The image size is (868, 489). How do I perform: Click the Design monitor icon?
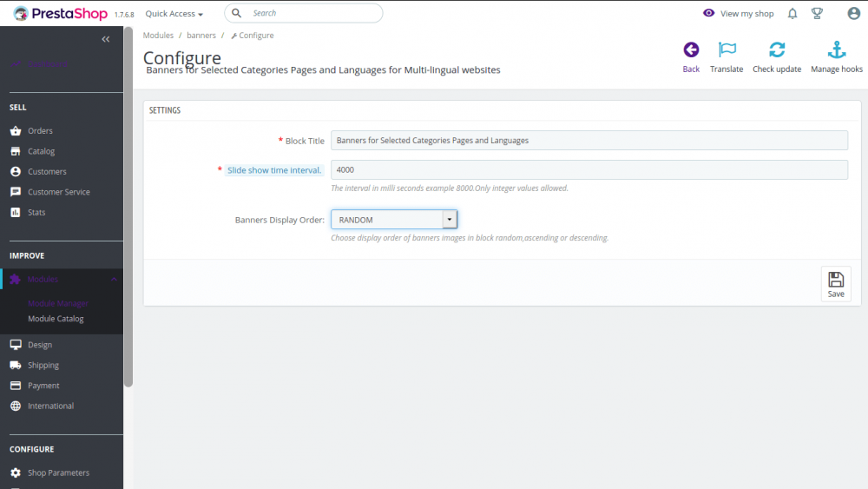point(16,345)
